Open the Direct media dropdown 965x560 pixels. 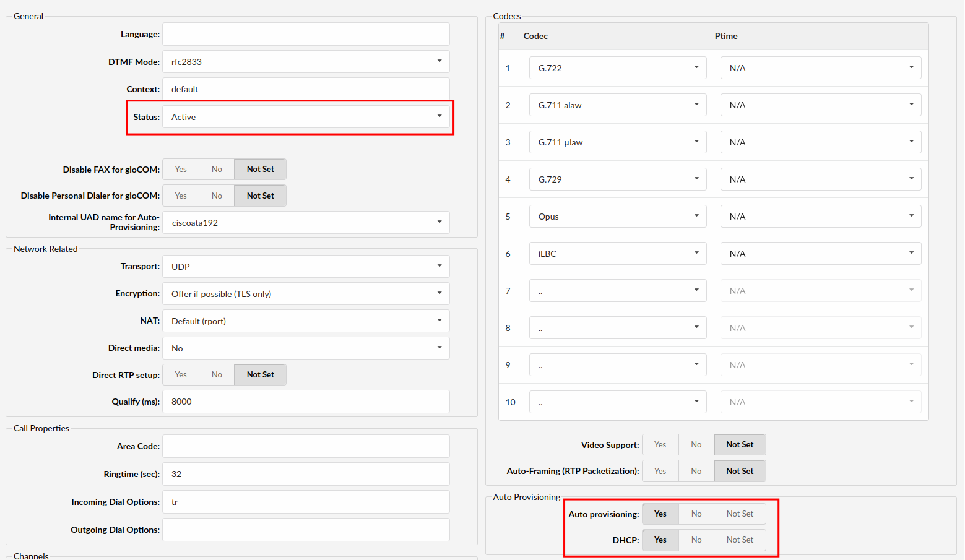click(306, 348)
